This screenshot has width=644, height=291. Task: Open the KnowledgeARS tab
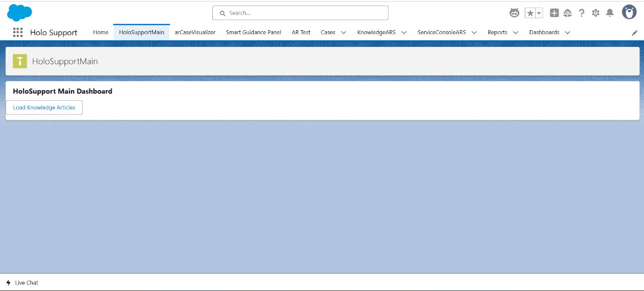376,32
